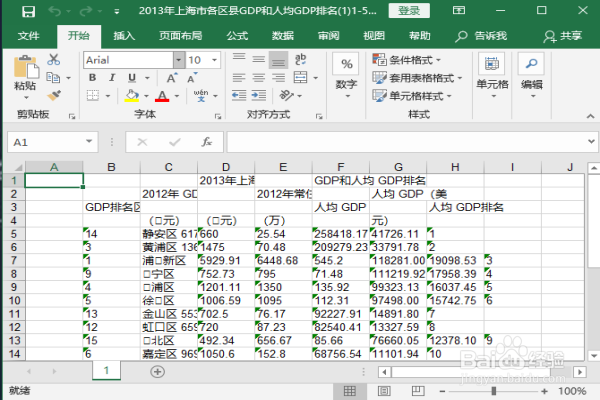Decrease the indent

pyautogui.click(x=239, y=95)
